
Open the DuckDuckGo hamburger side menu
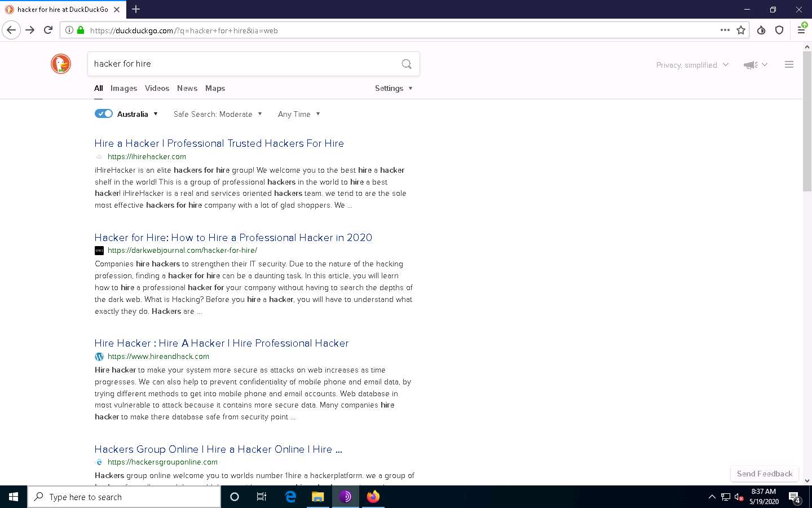(x=789, y=65)
